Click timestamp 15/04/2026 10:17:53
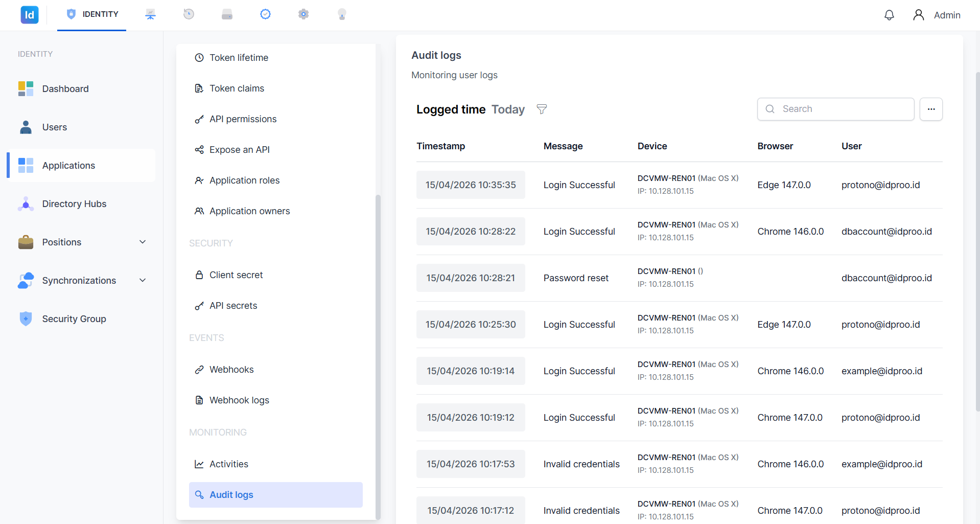Viewport: 980px width, 524px height. tap(471, 464)
